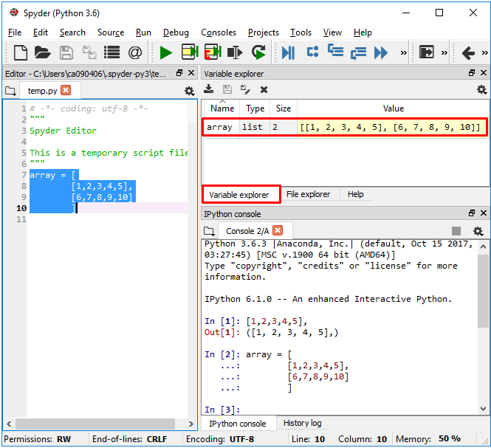Open the View menu

point(332,32)
